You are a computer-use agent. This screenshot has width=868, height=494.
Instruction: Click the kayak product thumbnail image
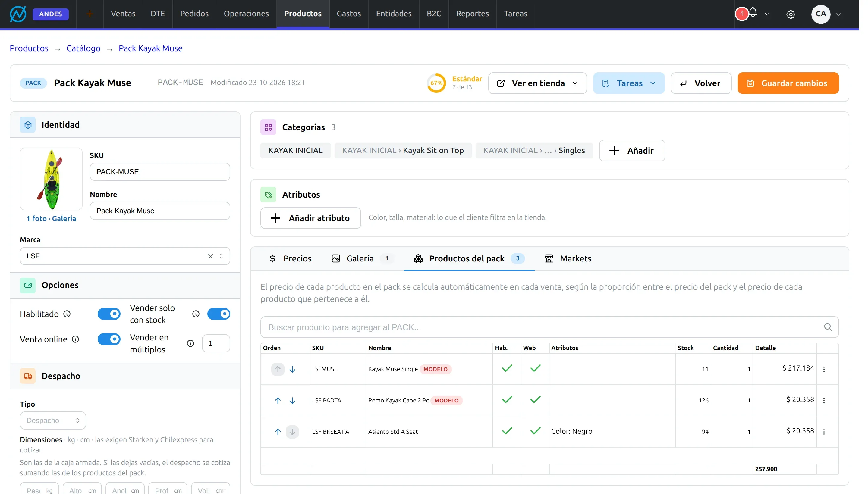pos(51,179)
